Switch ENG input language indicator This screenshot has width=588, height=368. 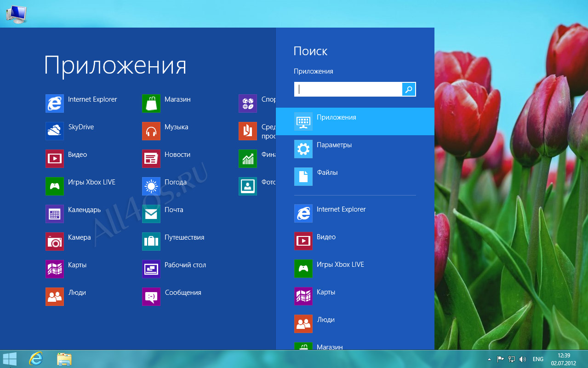pyautogui.click(x=538, y=359)
